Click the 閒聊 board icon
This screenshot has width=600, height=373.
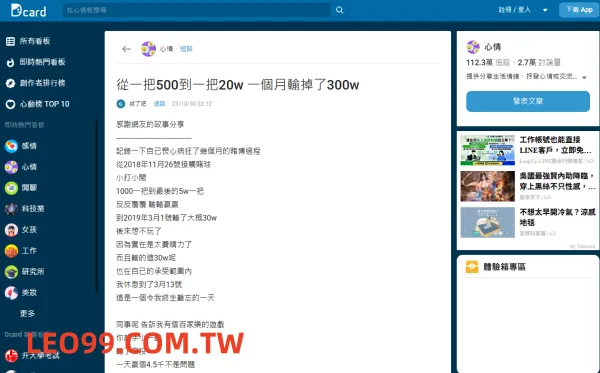[11, 188]
